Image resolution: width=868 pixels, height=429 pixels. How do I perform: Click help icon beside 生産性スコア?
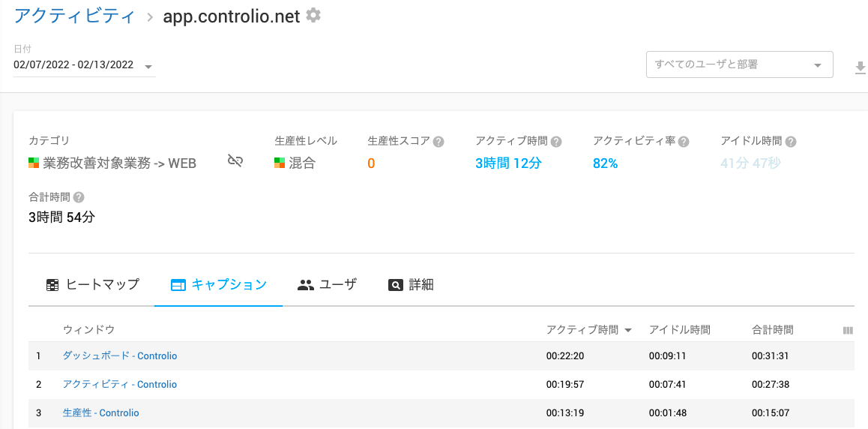pos(438,141)
